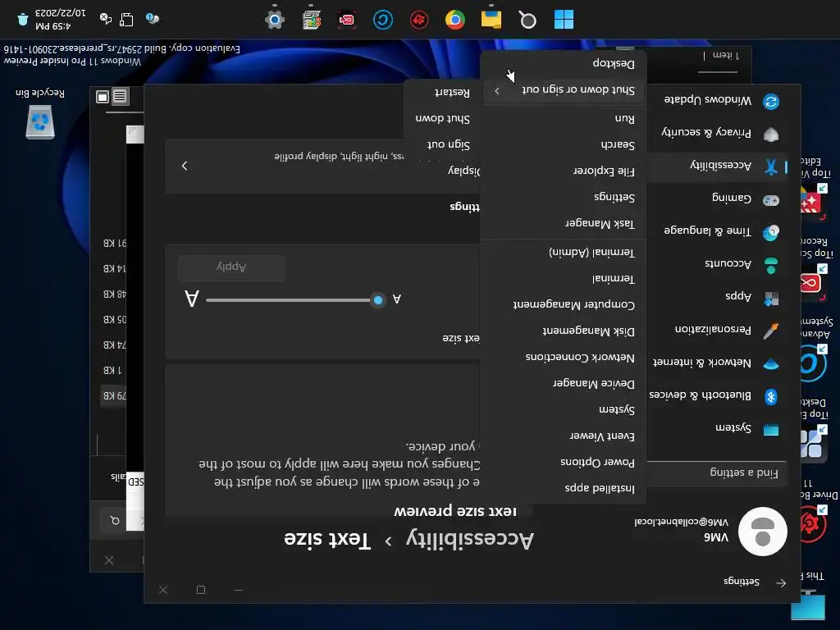Open Terminal (Admin) from the Win+X menu
The height and width of the screenshot is (630, 840).
click(x=564, y=253)
